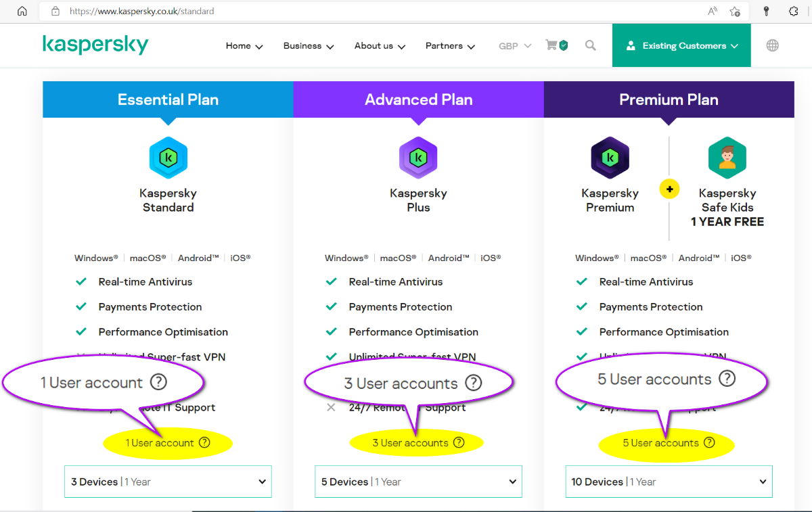Viewport: 812px width, 512px height.
Task: Click the browser home icon
Action: (22, 11)
